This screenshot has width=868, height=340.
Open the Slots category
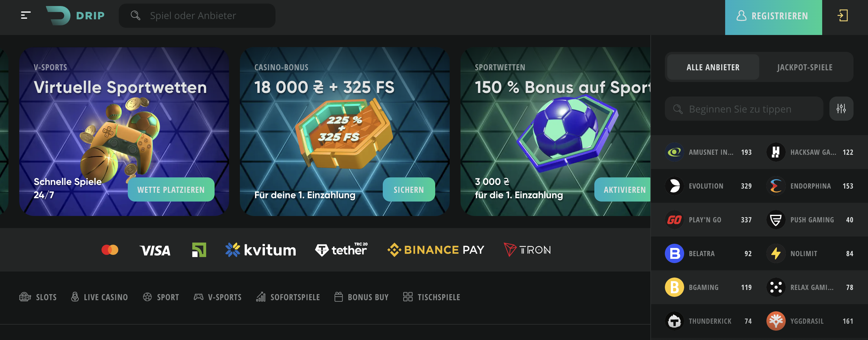point(38,297)
